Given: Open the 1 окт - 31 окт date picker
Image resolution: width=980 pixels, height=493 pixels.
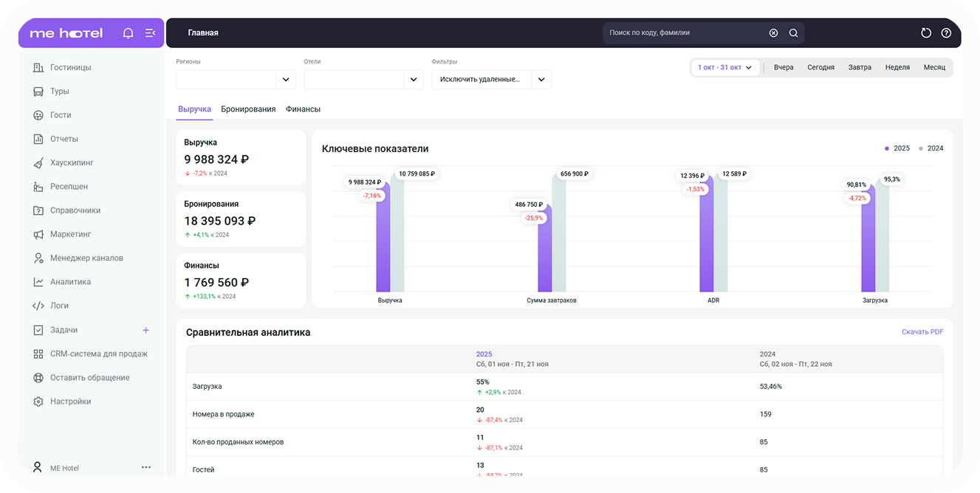Looking at the screenshot, I should (x=724, y=67).
